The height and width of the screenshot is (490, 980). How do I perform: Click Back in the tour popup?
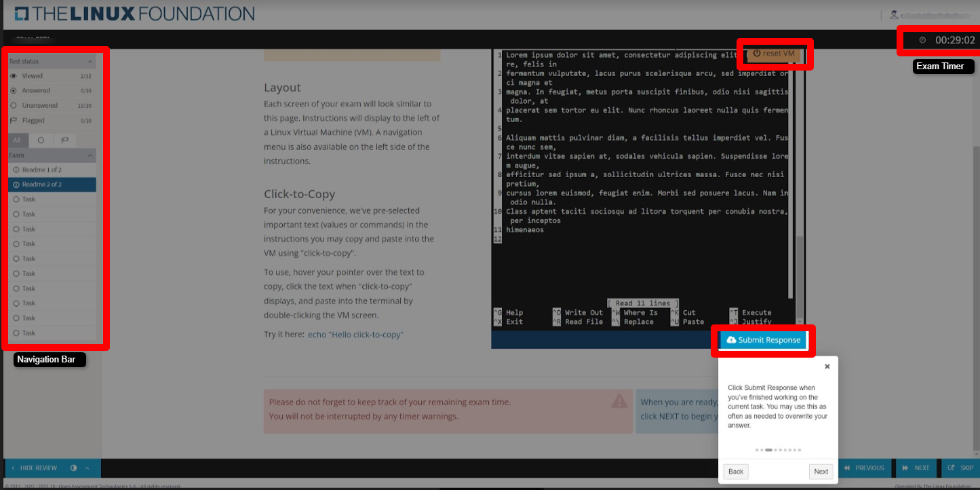[x=736, y=472]
